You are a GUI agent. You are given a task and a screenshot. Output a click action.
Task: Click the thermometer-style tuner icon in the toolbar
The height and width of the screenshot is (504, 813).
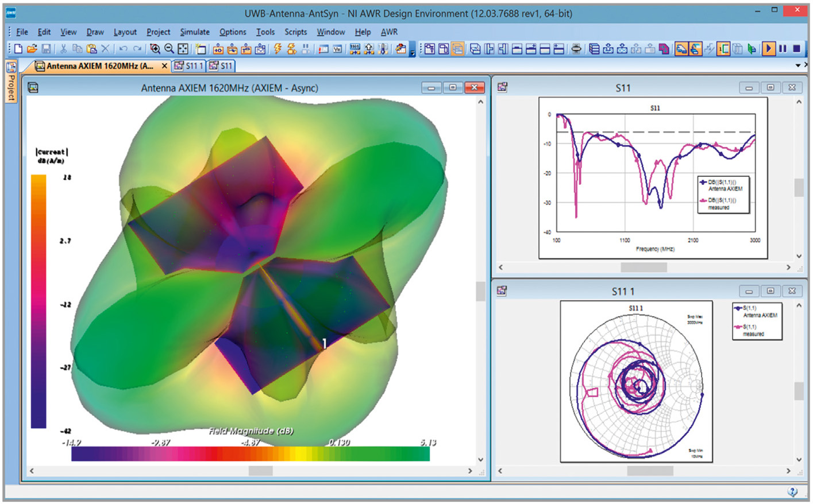[x=383, y=49]
